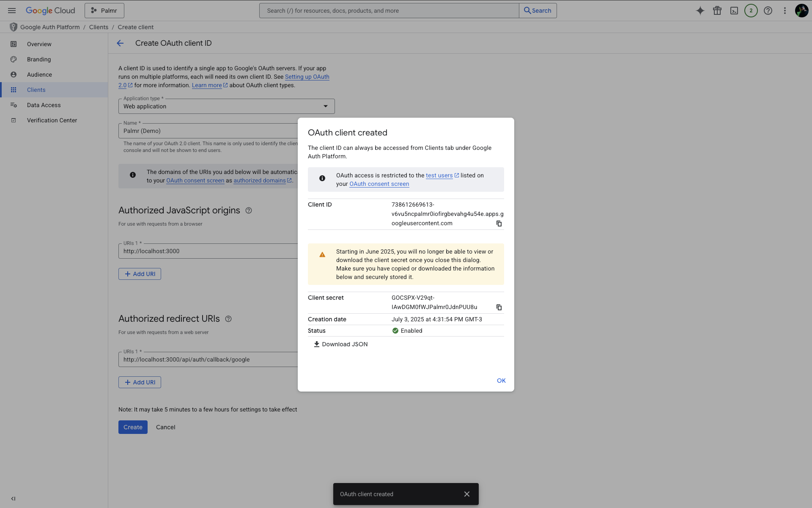
Task: Click the blue Search button
Action: pyautogui.click(x=538, y=11)
